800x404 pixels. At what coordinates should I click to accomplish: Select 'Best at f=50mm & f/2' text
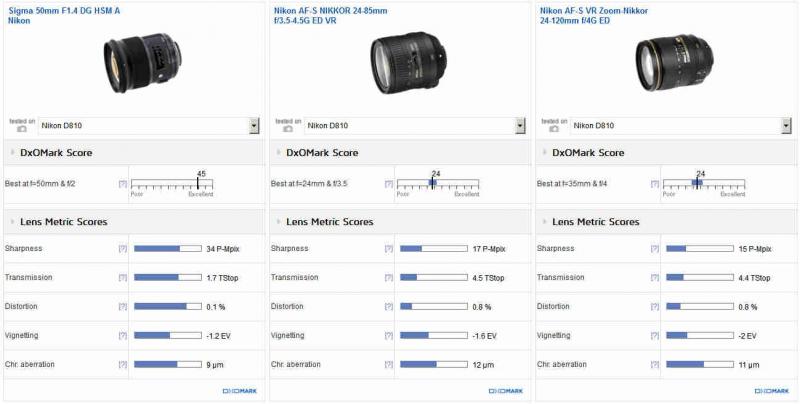40,184
